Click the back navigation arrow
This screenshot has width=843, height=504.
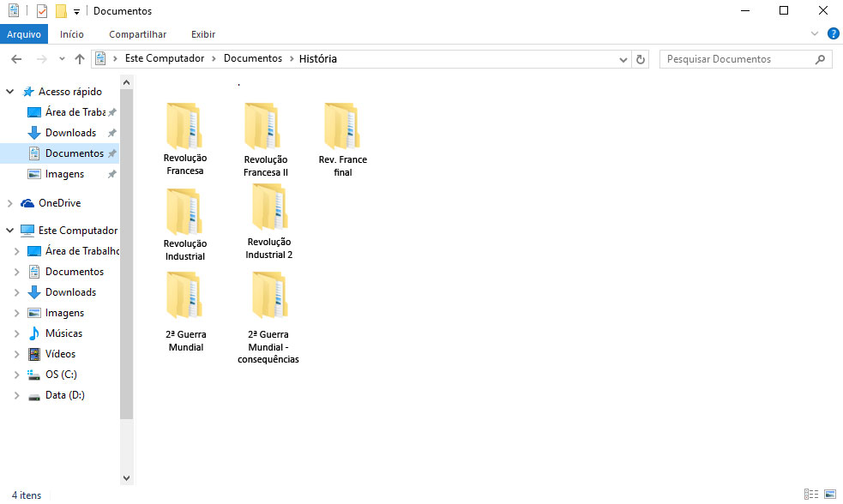coord(15,58)
